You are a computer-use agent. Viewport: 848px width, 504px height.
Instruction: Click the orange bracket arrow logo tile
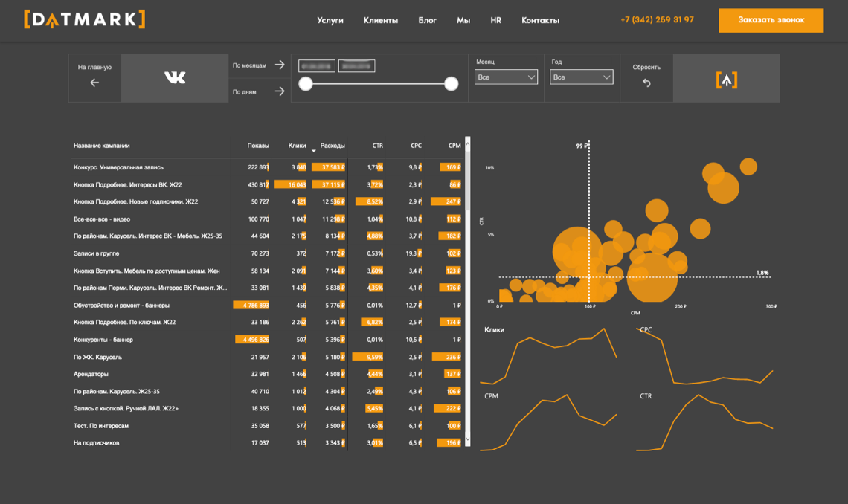(726, 80)
